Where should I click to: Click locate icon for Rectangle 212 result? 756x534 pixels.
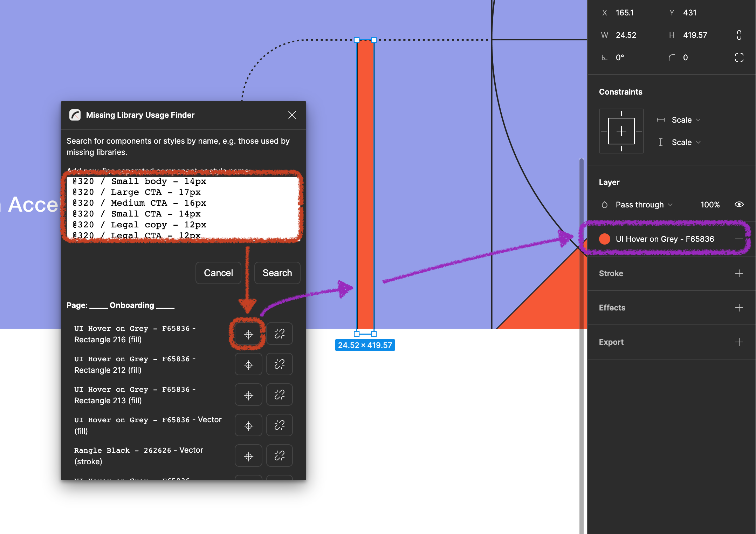[x=248, y=365]
